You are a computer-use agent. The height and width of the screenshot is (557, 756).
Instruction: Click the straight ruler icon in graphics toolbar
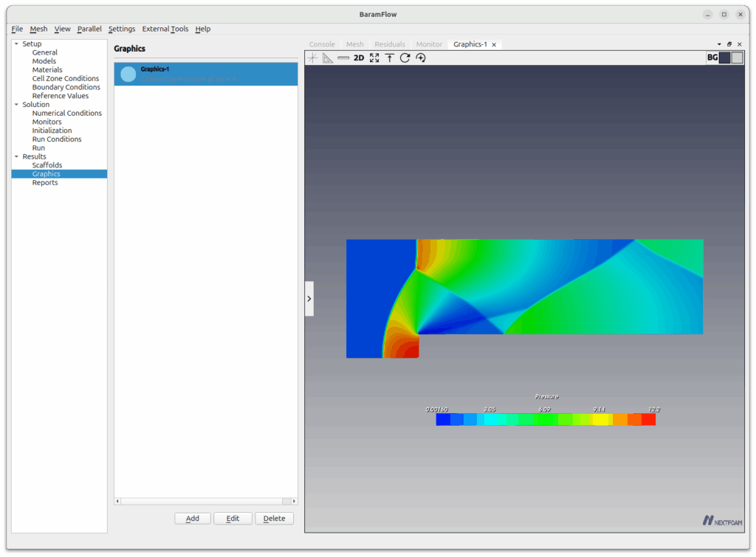(343, 58)
